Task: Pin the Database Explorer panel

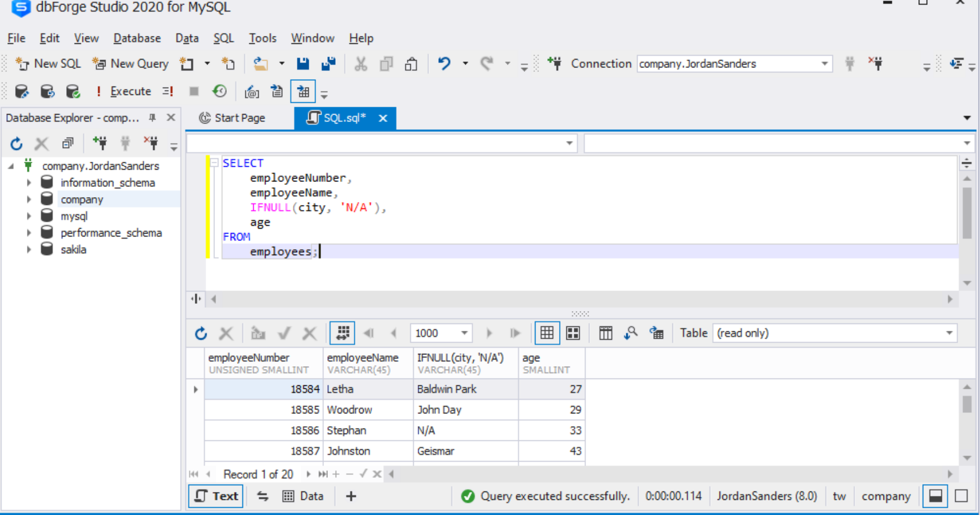Action: coord(152,117)
